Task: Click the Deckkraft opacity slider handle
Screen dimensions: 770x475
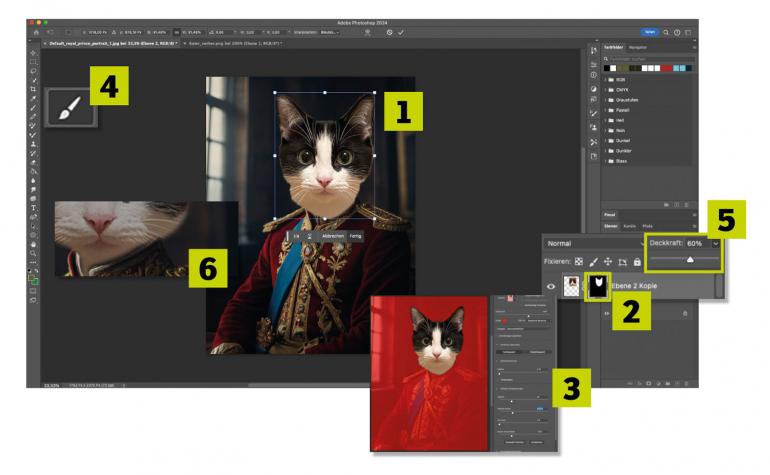Action: pyautogui.click(x=690, y=260)
